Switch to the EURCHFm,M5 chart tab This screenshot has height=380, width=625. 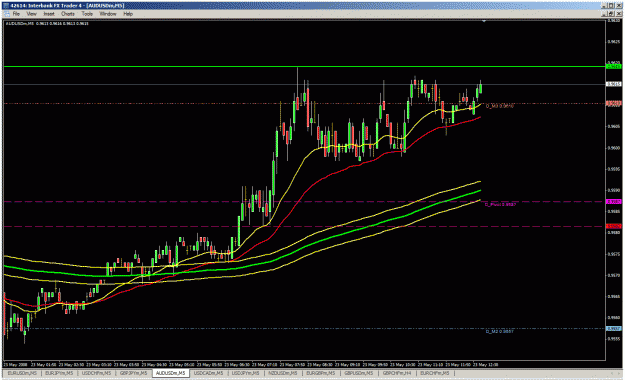(434, 373)
